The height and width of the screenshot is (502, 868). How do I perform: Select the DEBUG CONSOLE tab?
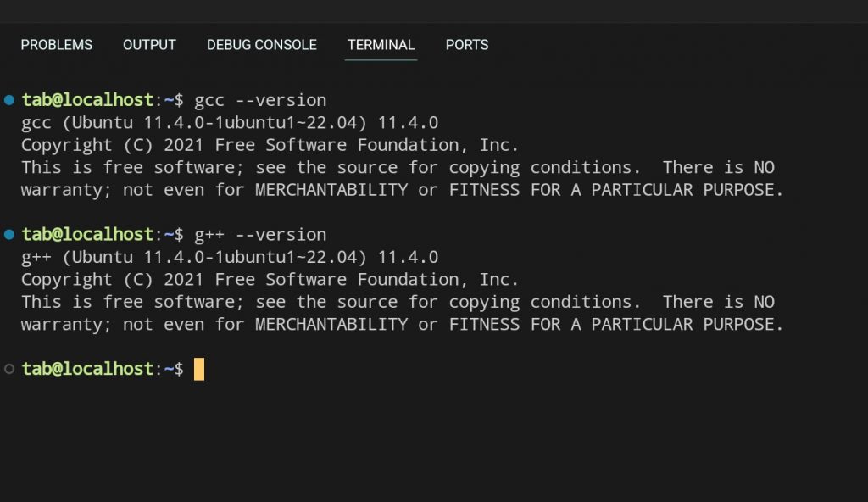coord(261,45)
